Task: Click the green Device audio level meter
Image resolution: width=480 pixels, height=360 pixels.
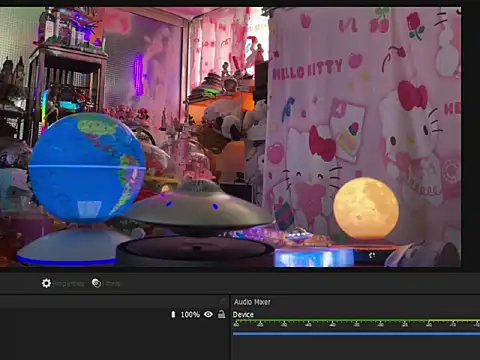Action: (x=356, y=321)
